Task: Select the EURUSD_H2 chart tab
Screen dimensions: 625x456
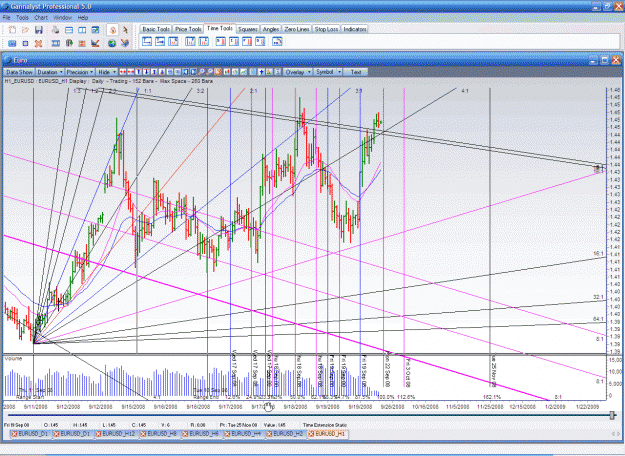Action: pyautogui.click(x=285, y=434)
